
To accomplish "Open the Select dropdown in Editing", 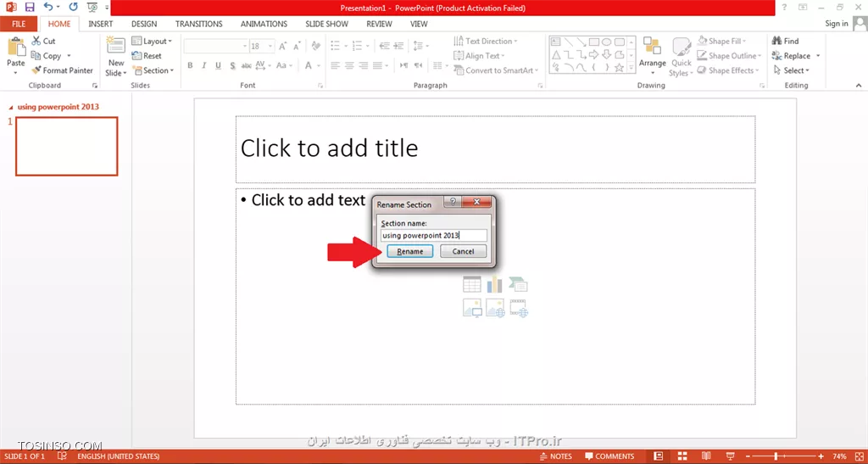I will [x=792, y=70].
